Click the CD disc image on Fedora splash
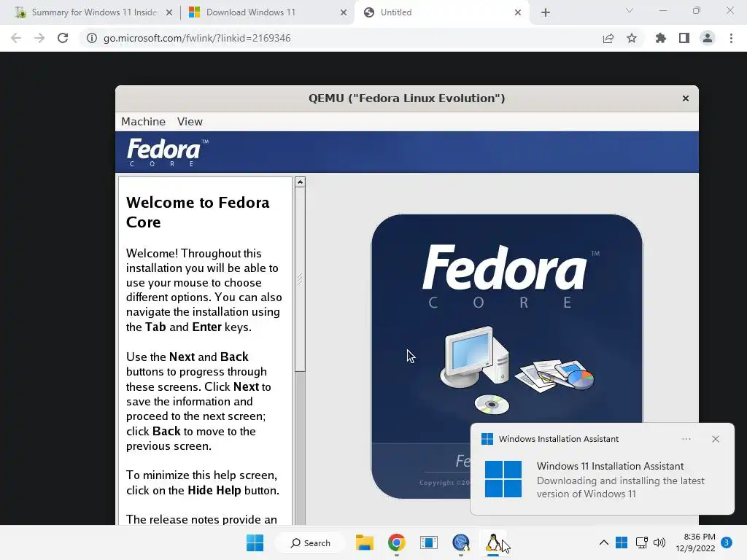 (492, 404)
